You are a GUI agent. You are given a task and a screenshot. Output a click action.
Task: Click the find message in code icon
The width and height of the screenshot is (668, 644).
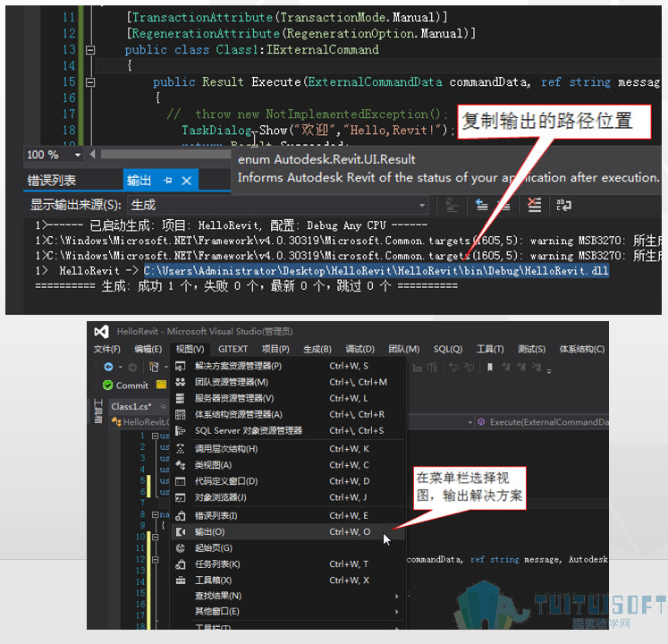coord(452,206)
